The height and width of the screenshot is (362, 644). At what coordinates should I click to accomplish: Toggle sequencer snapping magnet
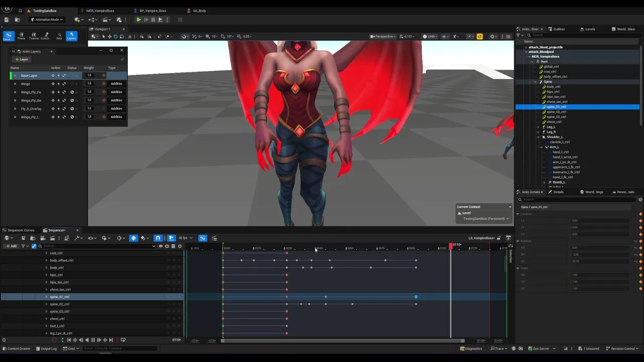click(x=157, y=238)
